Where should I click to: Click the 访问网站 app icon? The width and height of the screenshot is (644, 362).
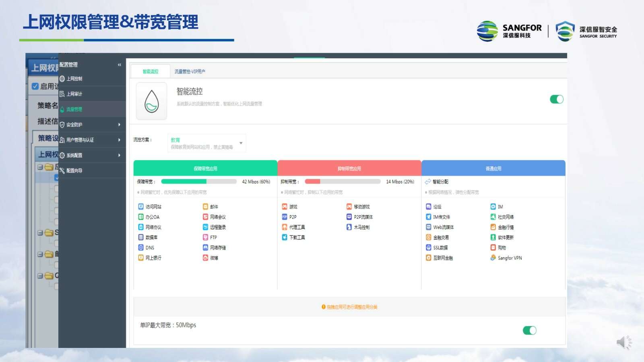pos(141,207)
